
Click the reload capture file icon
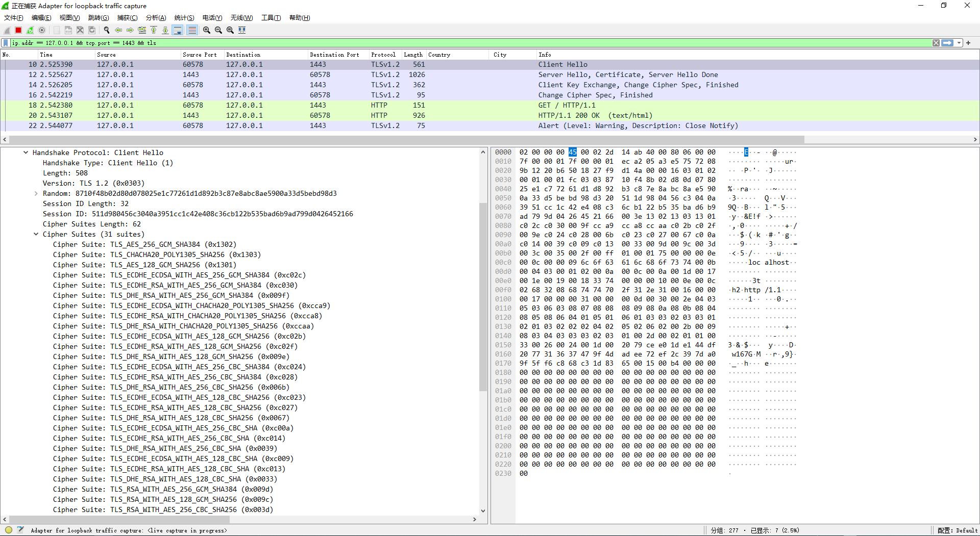(92, 30)
